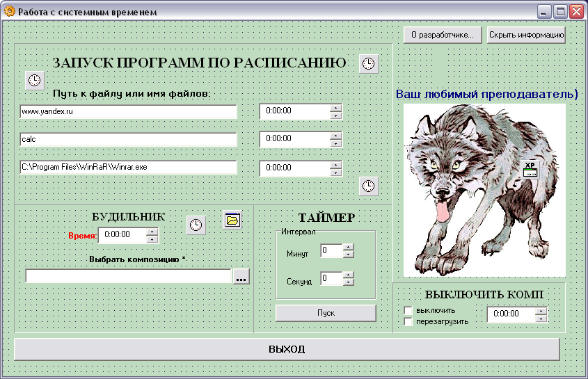Click the ВЫХОД button

tap(287, 349)
